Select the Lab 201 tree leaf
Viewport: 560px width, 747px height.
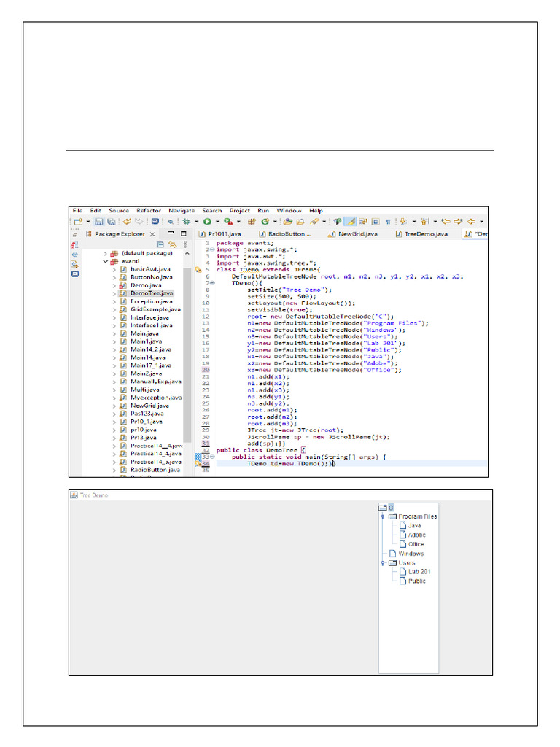point(419,572)
